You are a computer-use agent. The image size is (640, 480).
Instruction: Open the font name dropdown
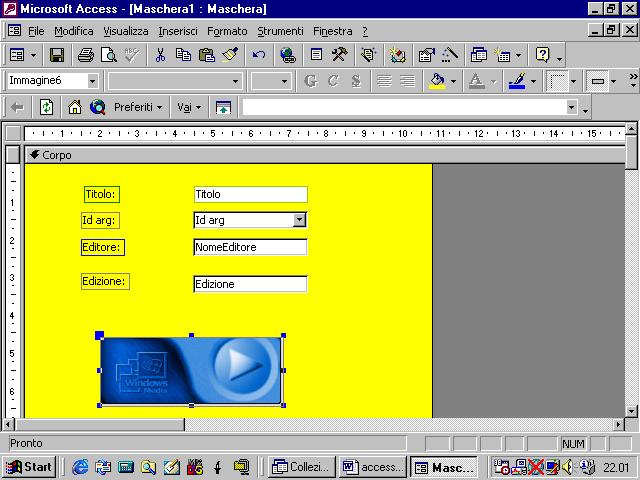pyautogui.click(x=235, y=81)
